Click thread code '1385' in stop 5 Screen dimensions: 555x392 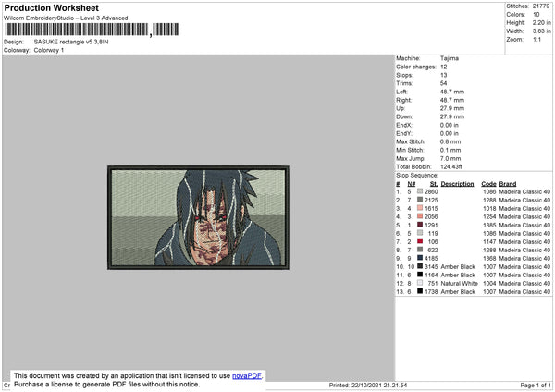[489, 225]
